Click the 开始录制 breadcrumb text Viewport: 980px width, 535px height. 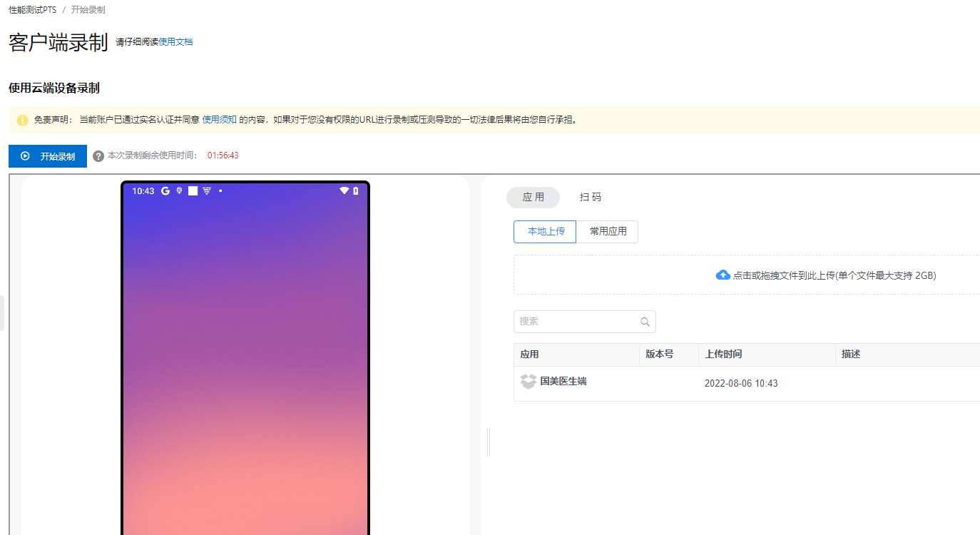click(88, 10)
